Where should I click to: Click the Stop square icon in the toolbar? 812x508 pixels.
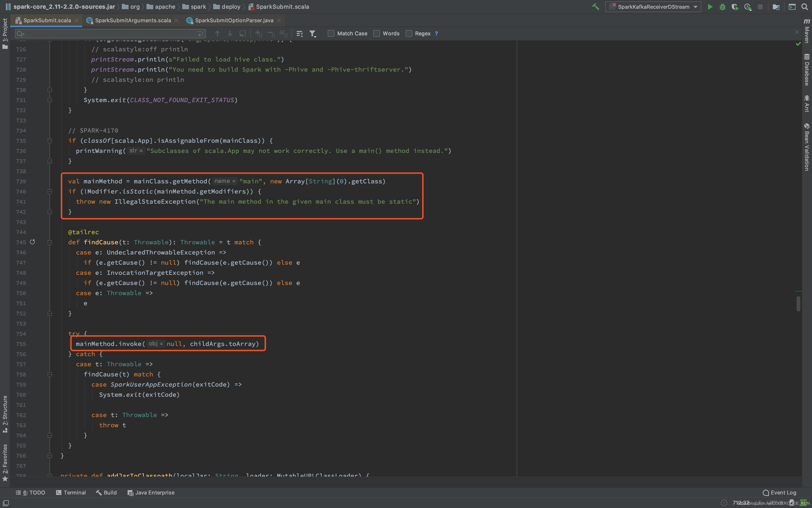(x=760, y=7)
